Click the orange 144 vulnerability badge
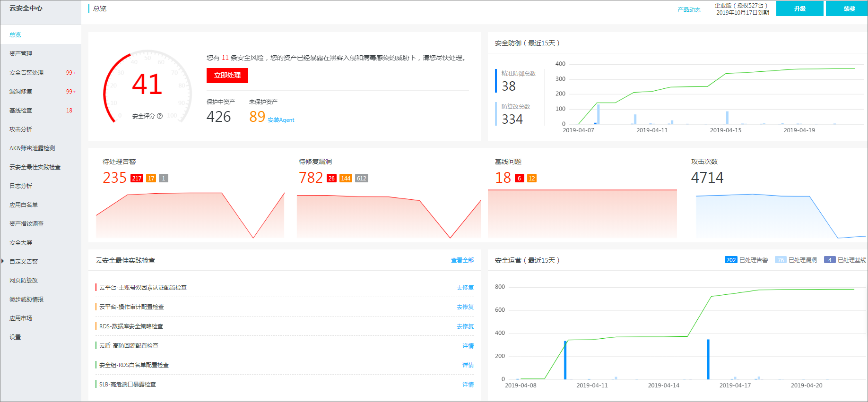Viewport: 868px width, 402px height. [x=346, y=178]
